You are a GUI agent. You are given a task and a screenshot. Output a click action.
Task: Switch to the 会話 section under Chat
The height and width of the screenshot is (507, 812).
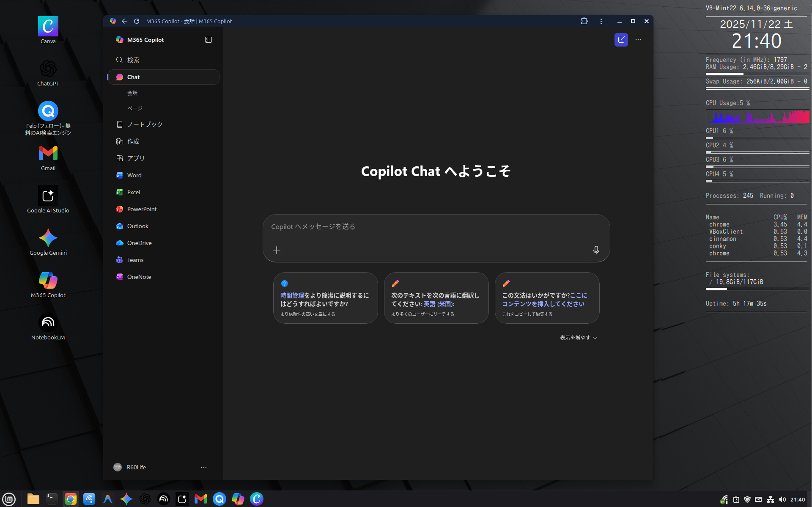point(132,93)
